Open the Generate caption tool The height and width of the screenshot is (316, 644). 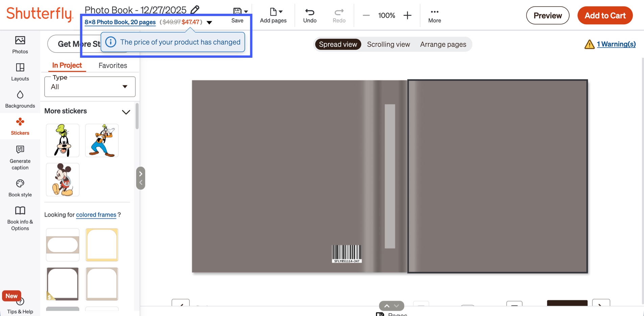coord(20,157)
